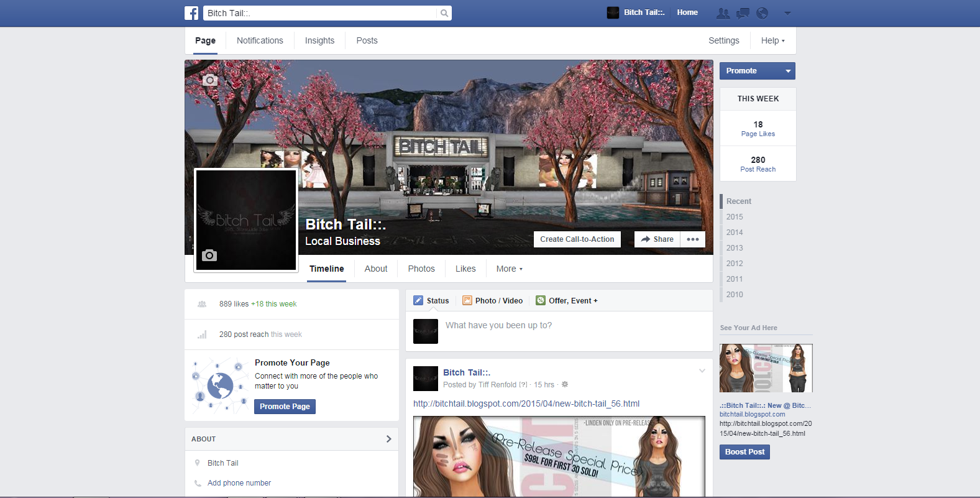Screen dimensions: 980x498
Task: Click the Share button on the cover
Action: click(x=657, y=239)
